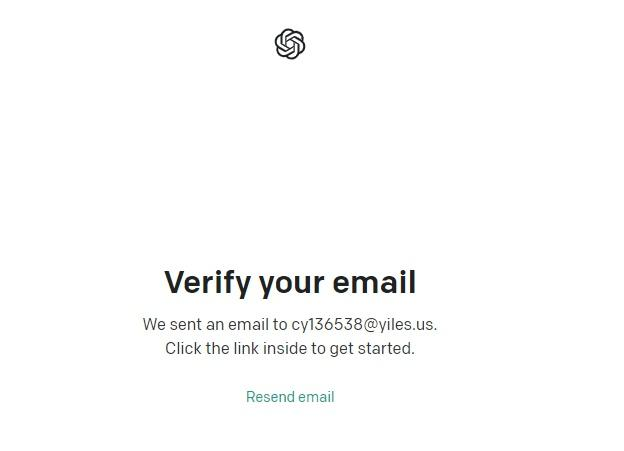Click the word 'inside' in instructions
Viewport: 624px width, 451px height.
point(285,348)
